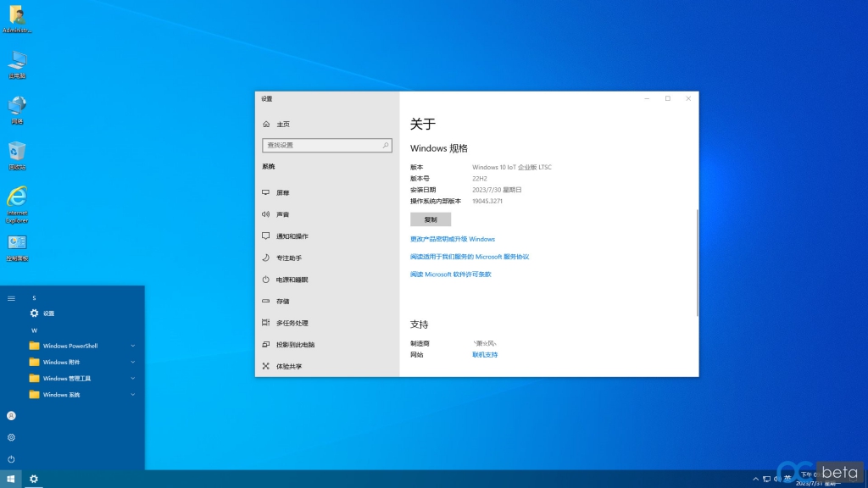
Task: Open the change product key or upgrade Windows link
Action: click(453, 239)
